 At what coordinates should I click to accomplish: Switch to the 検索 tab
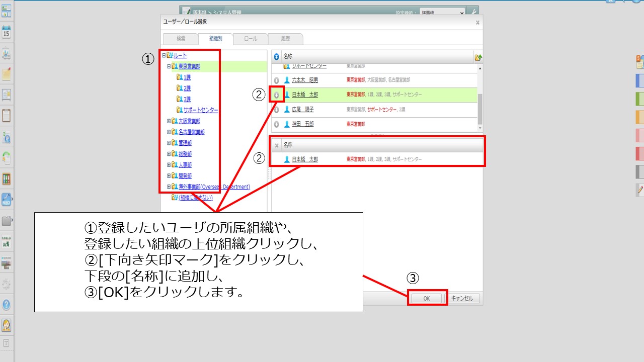pyautogui.click(x=181, y=39)
